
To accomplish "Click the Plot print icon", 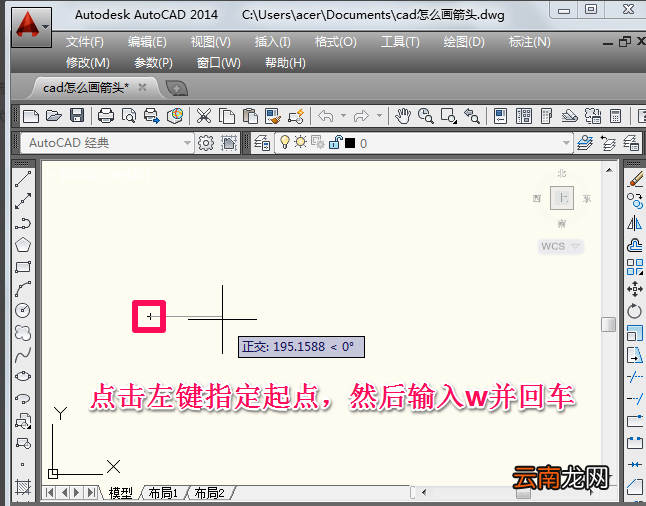I will 106,116.
